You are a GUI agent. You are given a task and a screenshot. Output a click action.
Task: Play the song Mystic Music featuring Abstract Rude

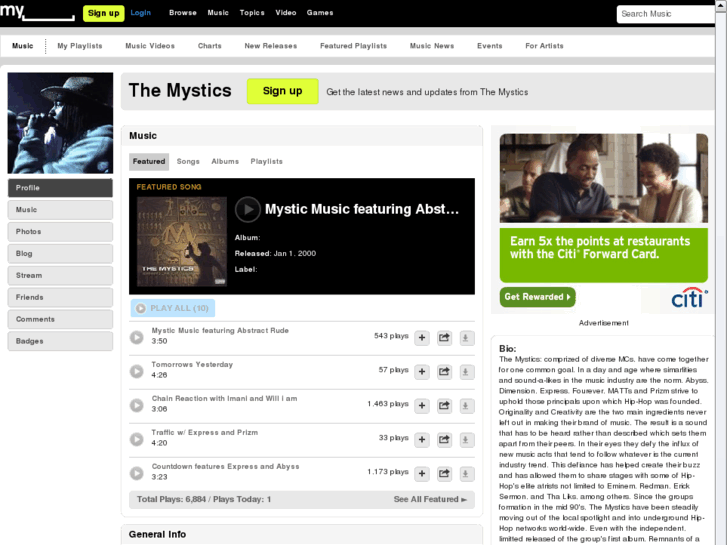[x=136, y=337]
